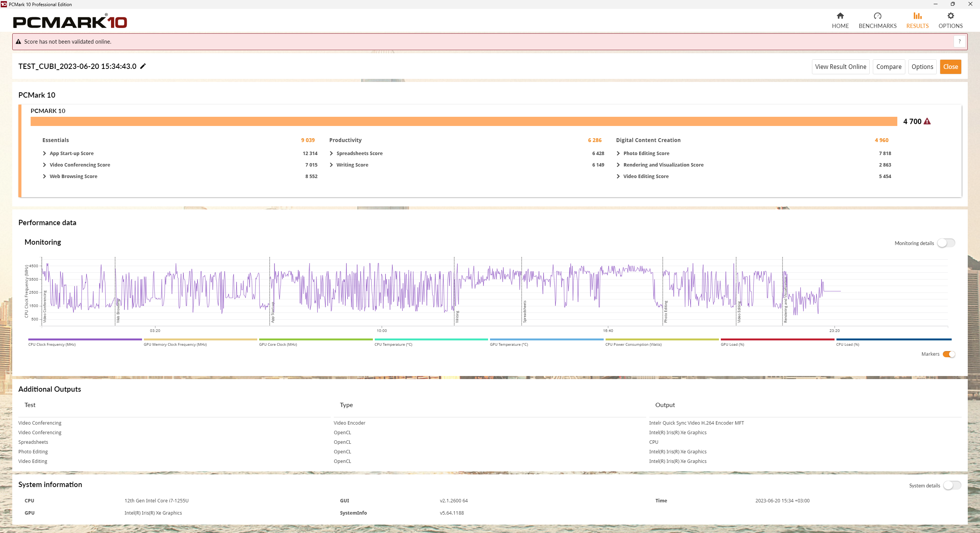Click the CPU name 12th Gen Intel Core i7-1255U
This screenshot has width=980, height=533.
tap(157, 500)
